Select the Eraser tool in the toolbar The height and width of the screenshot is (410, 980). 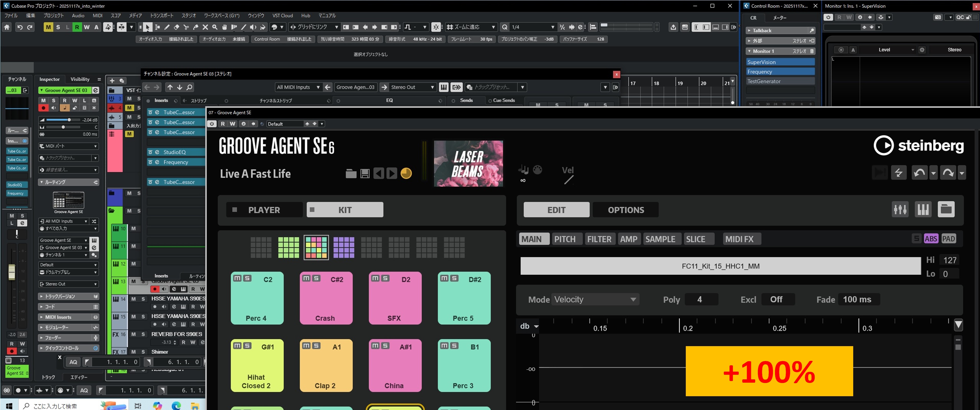[x=177, y=27]
